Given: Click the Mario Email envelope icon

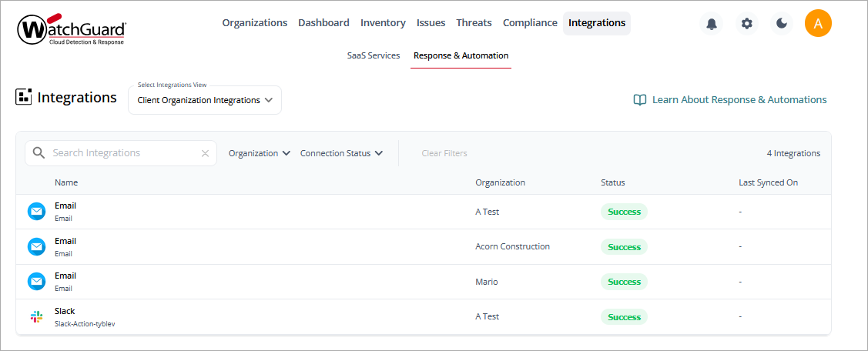Looking at the screenshot, I should 36,281.
